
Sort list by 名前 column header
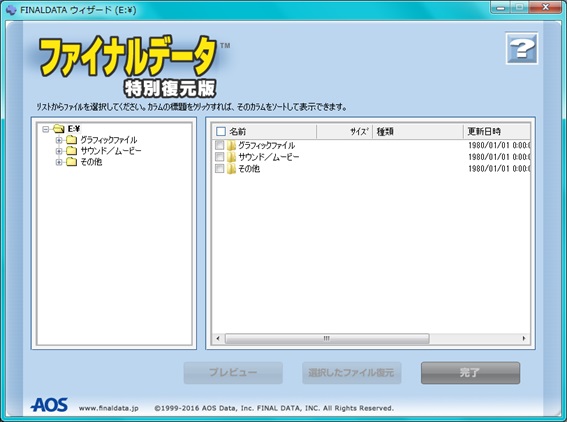(264, 131)
